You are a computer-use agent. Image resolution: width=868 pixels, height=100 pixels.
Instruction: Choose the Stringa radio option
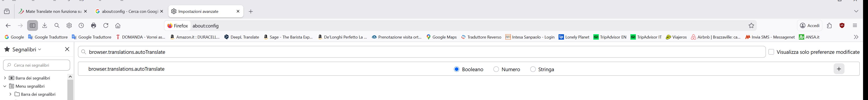(x=533, y=69)
